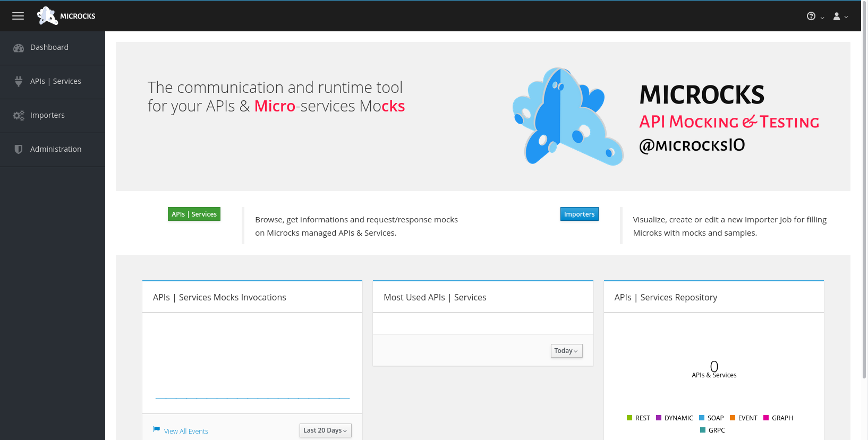Toggle the DYNAMIC purple legend swatch
Screen dimensions: 868x440
tap(659, 418)
